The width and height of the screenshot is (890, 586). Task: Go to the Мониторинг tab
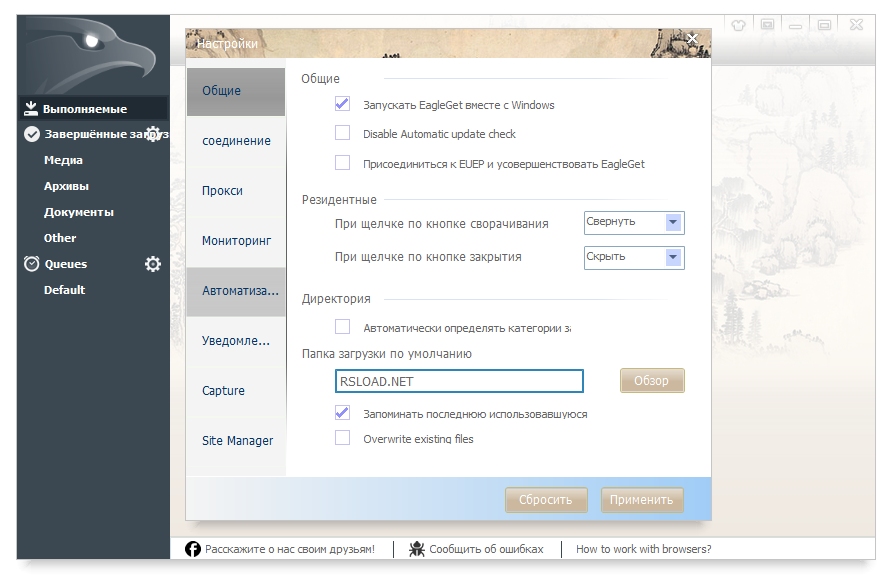click(236, 241)
